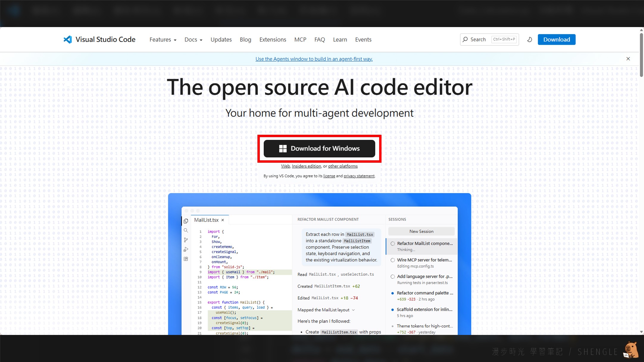Navigate to the MCP page
The height and width of the screenshot is (362, 644).
point(300,40)
